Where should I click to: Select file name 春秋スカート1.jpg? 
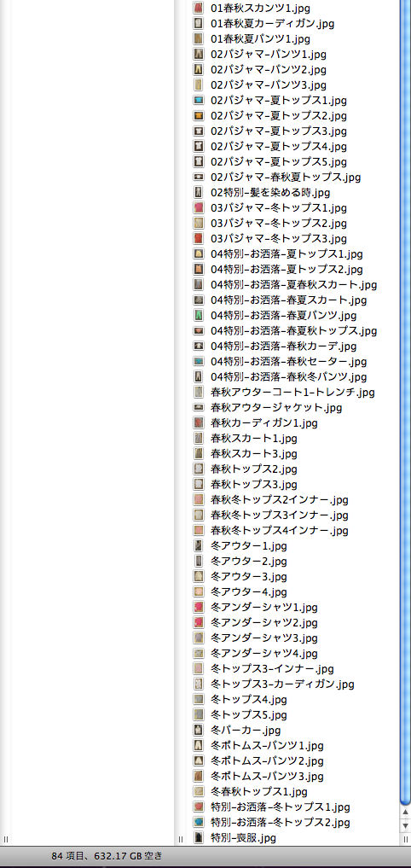pos(254,439)
